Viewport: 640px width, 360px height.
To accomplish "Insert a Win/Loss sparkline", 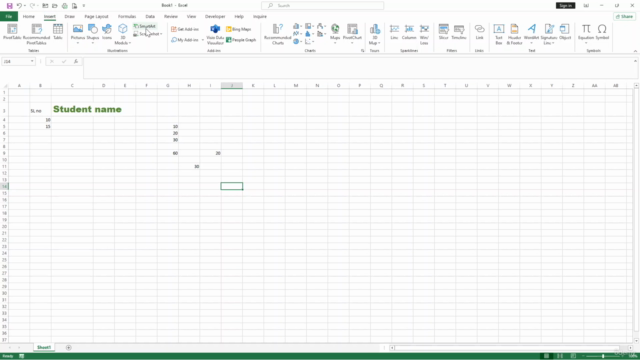I will tap(424, 33).
